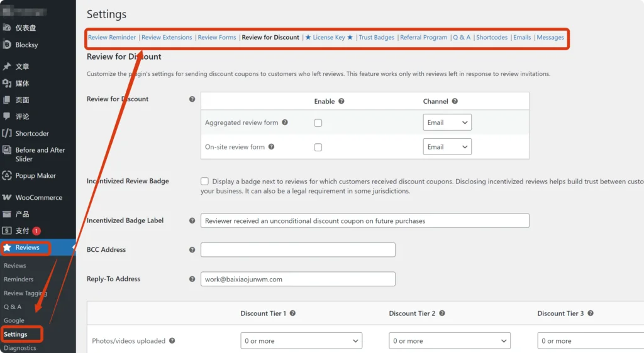644x353 pixels.
Task: Expand Discount Tier 1 photos/videos dropdown
Action: pos(301,341)
